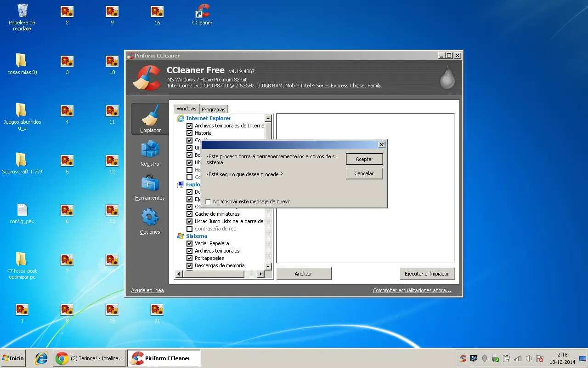Screen dimensions: 588x368
Task: Open the Inicio start menu
Action: [13, 358]
